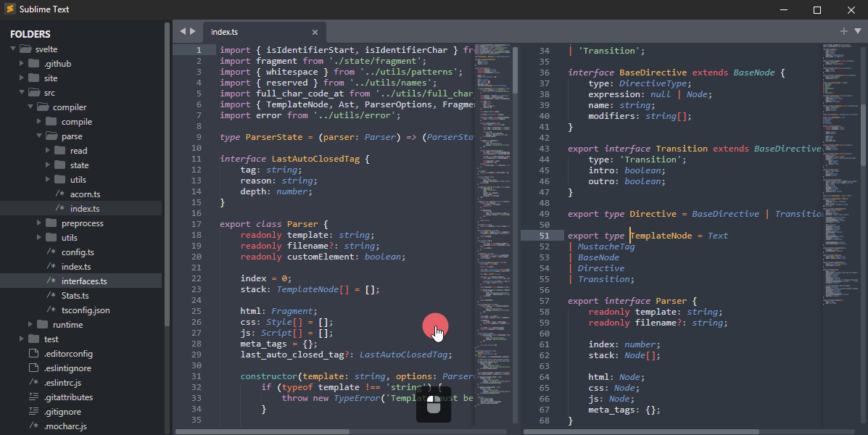
Task: Open ".mocharc.js" in the sidebar
Action: pyautogui.click(x=65, y=426)
